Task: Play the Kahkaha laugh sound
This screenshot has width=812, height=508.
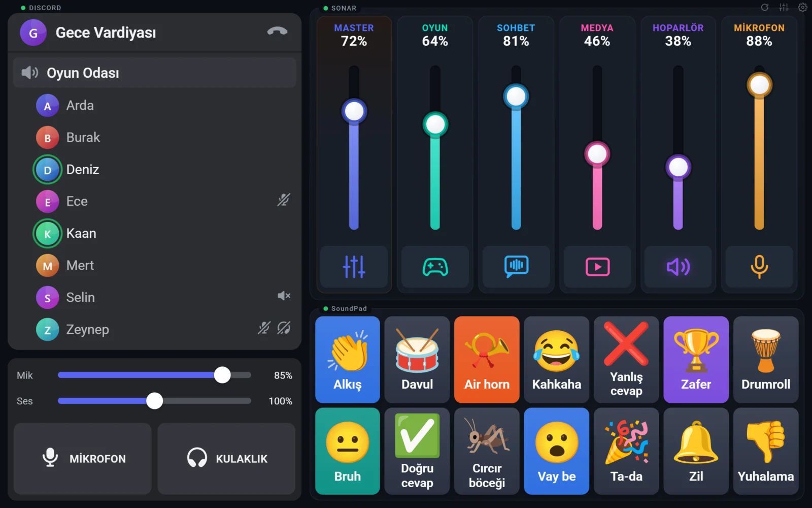Action: coord(557,360)
